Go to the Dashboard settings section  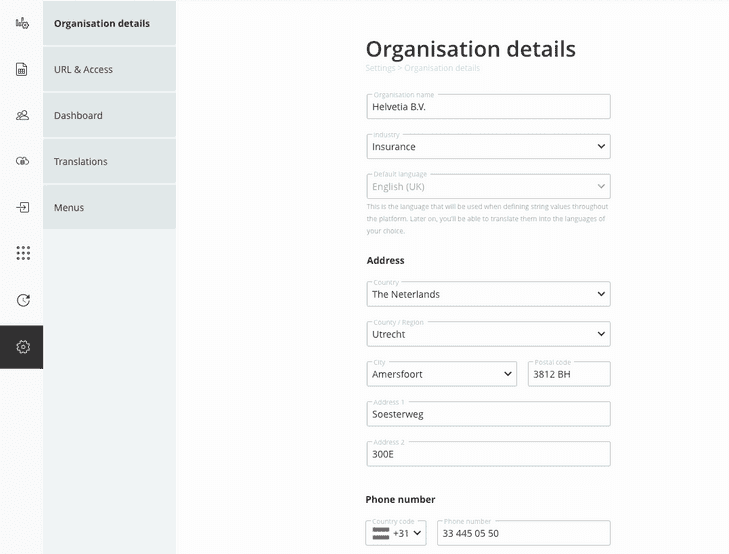coord(109,115)
